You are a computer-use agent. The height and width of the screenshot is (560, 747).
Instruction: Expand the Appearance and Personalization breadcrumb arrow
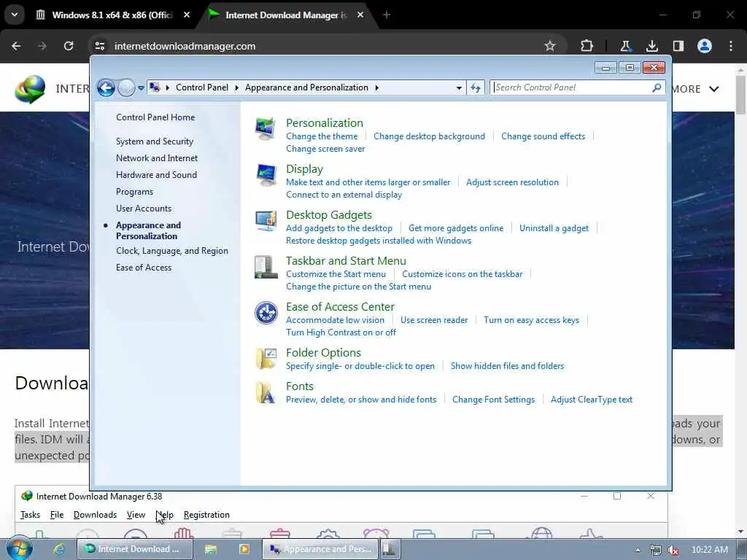376,87
